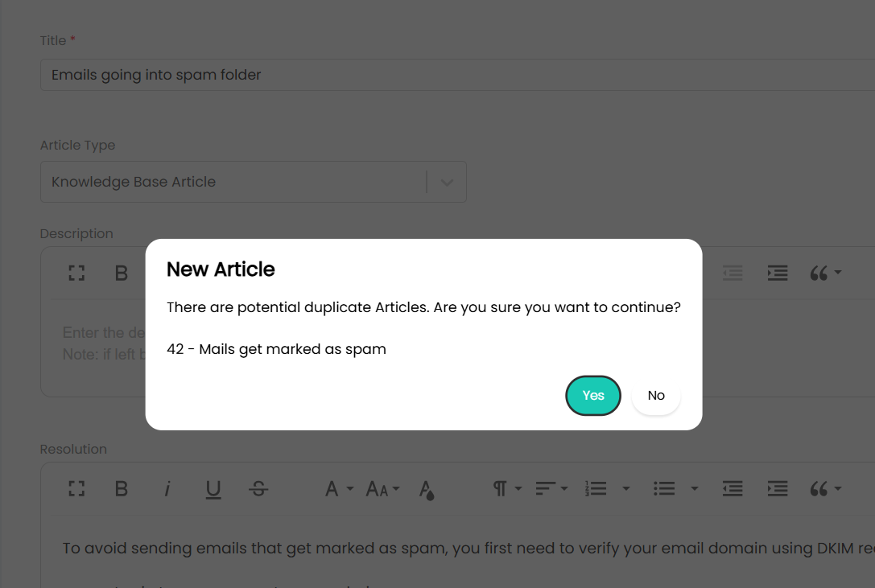Apply strikethrough in Resolution toolbar
The width and height of the screenshot is (875, 588).
pos(258,489)
